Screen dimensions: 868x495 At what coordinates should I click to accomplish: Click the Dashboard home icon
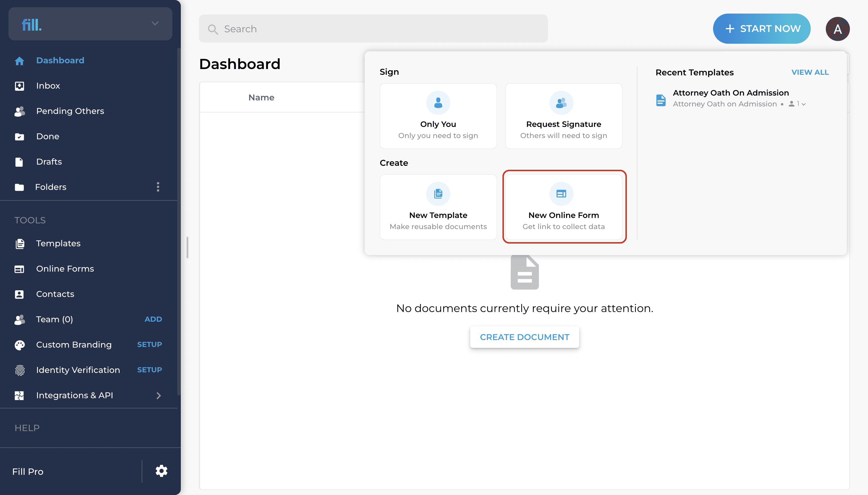tap(19, 61)
